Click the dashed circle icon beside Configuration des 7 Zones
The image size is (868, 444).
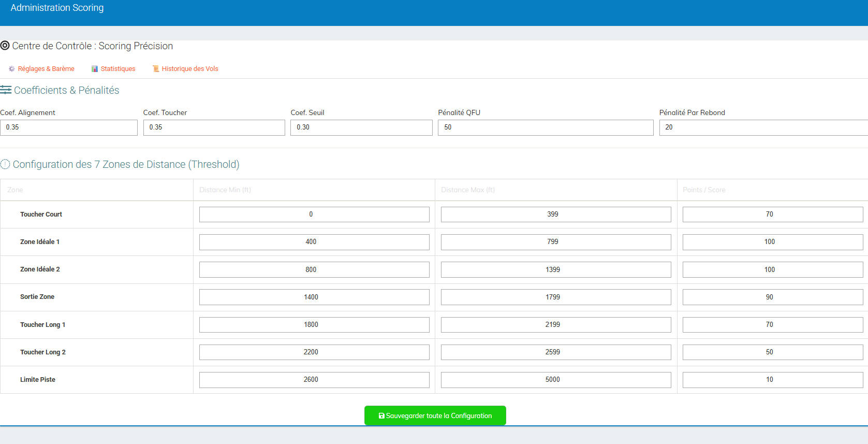point(5,164)
